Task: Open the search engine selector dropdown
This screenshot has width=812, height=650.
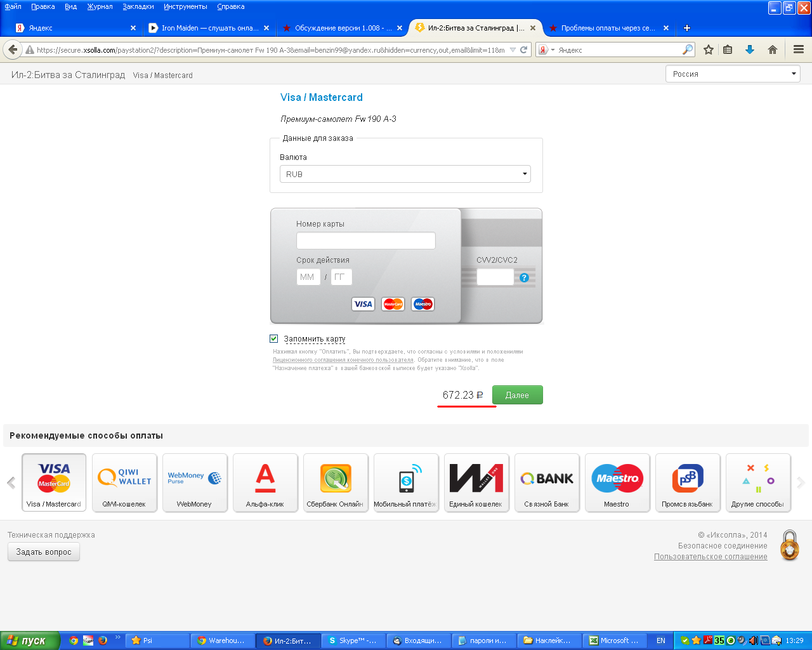Action: tap(553, 50)
